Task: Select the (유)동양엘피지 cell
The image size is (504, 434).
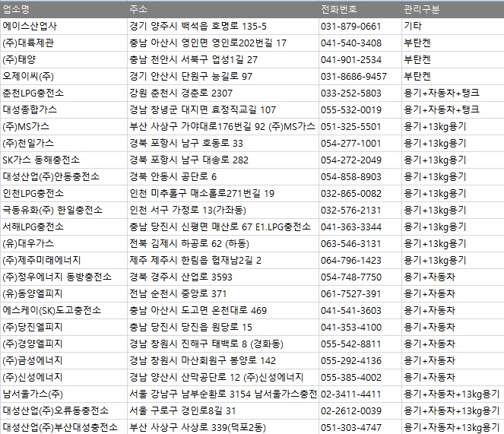Action: 64,294
